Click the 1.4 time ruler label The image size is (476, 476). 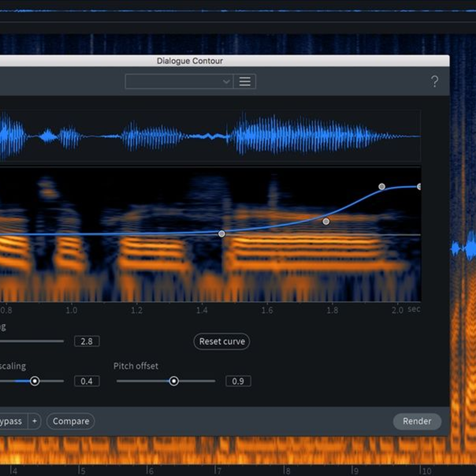click(202, 310)
